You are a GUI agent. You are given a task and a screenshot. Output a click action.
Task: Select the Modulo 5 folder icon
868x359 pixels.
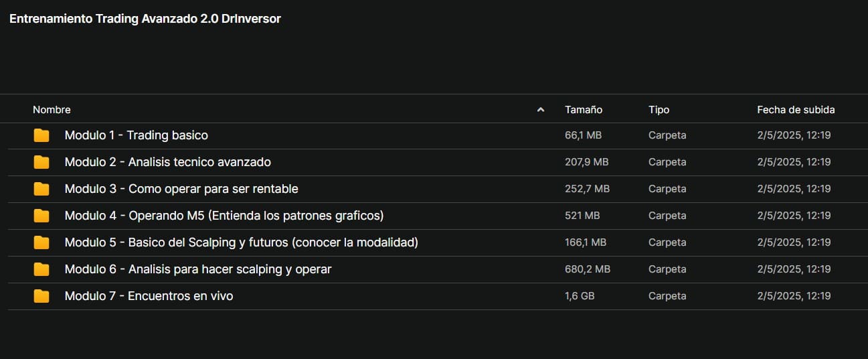tap(41, 242)
